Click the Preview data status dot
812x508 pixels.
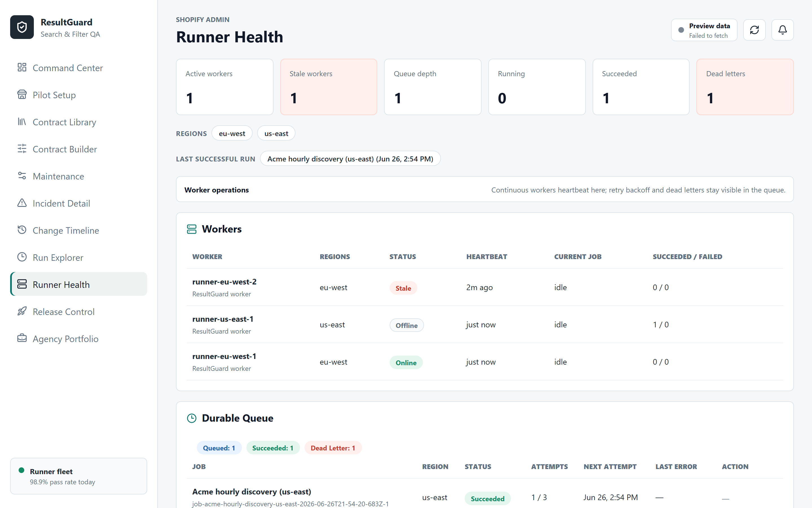(681, 30)
